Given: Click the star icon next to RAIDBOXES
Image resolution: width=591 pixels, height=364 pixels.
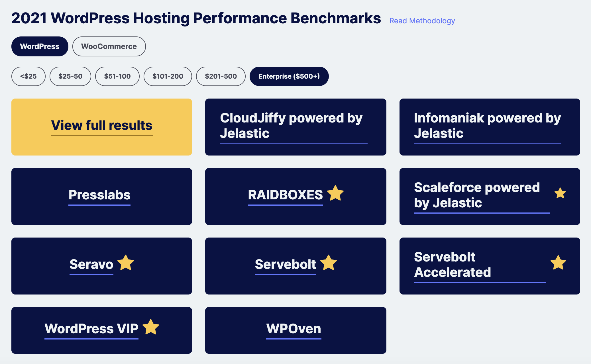Looking at the screenshot, I should (x=335, y=193).
